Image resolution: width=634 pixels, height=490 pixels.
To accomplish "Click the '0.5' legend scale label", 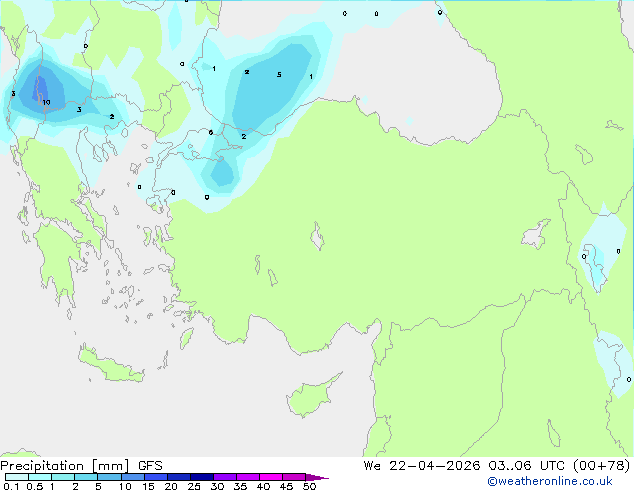I will click(x=35, y=486).
